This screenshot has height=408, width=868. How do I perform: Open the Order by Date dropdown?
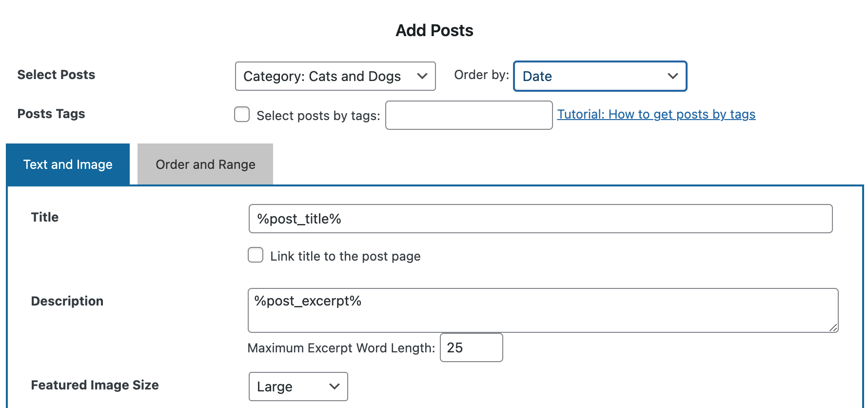[600, 76]
